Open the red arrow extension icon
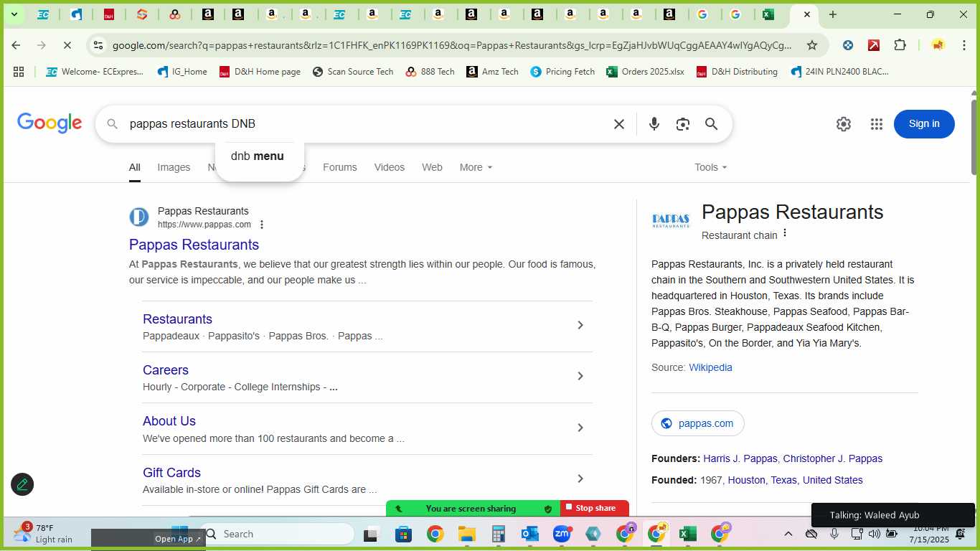 coord(874,45)
